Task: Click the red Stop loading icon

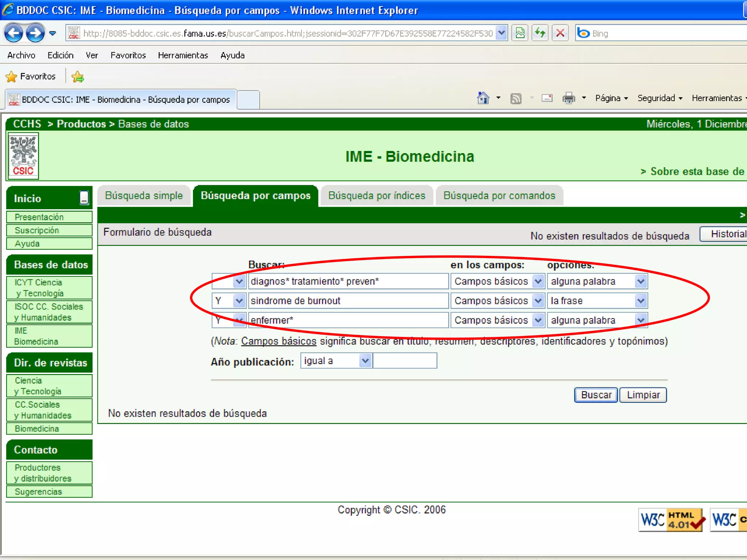Action: pos(560,33)
